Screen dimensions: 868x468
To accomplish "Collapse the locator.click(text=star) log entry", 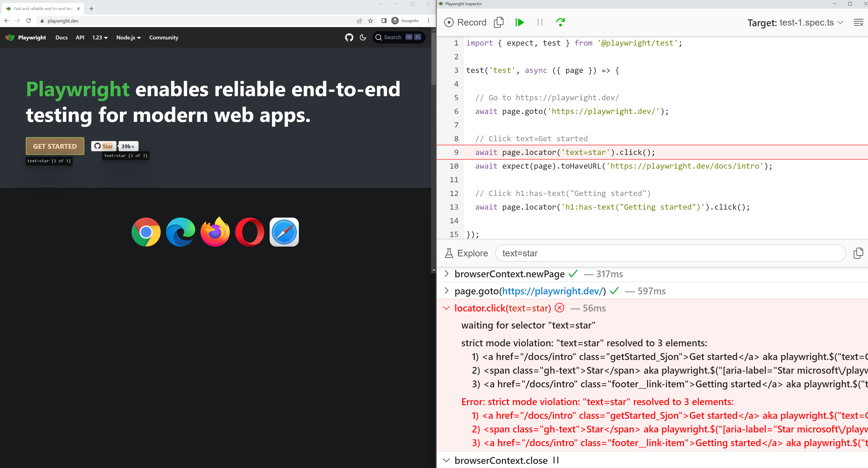I will pos(447,308).
